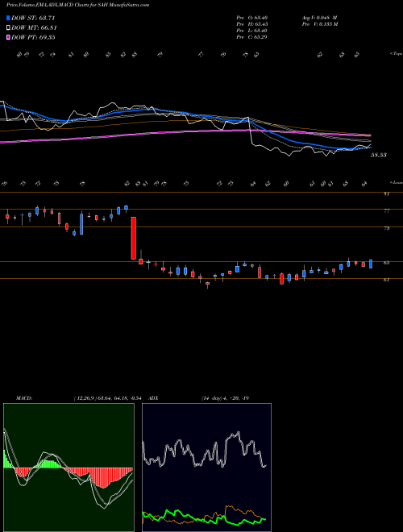Click the blue DOW ST legend swatch
Viewport: 403px width, 532px height.
[x=8, y=18]
